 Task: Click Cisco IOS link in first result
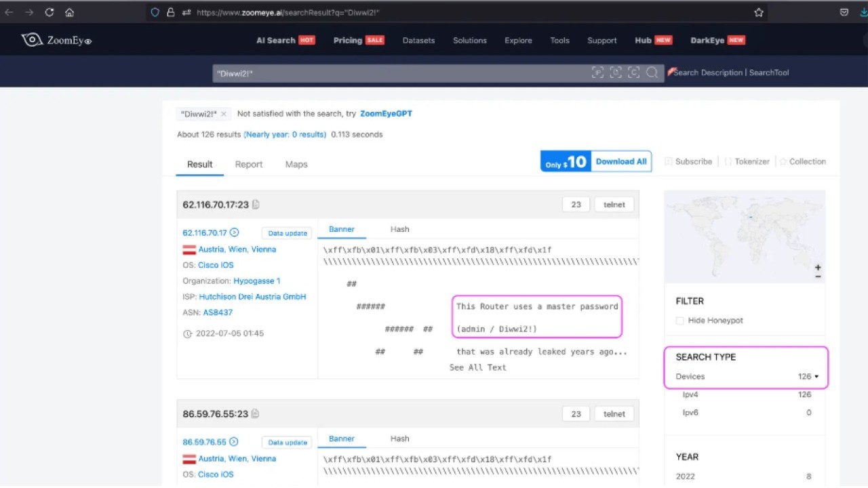pos(216,265)
